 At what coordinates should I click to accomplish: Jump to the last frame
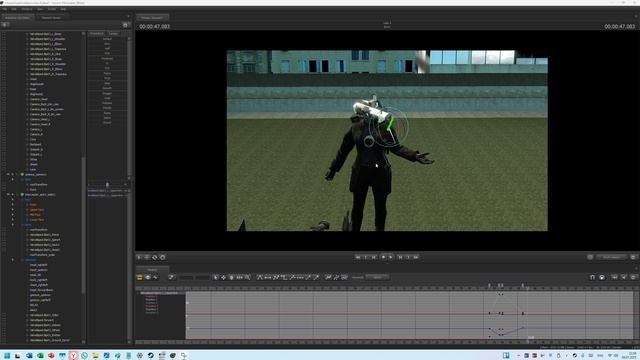point(416,257)
